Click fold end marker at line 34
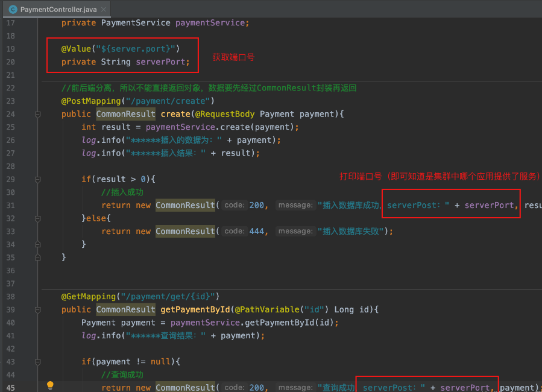The image size is (542, 392). [37, 244]
